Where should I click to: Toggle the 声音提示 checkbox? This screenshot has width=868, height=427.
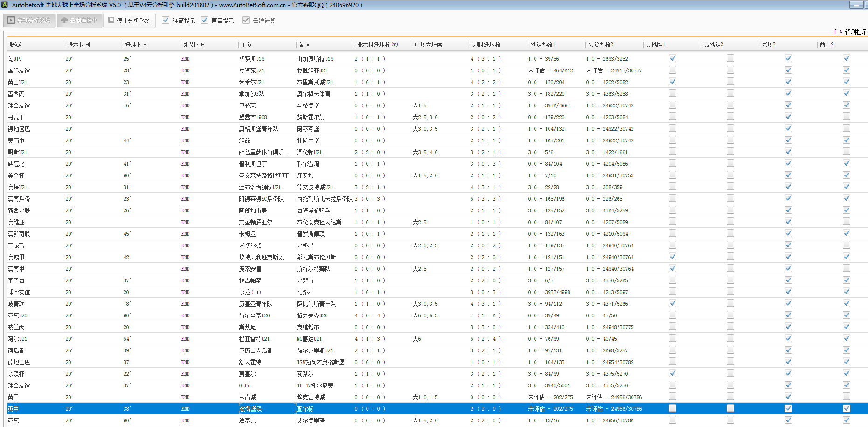[x=204, y=21]
